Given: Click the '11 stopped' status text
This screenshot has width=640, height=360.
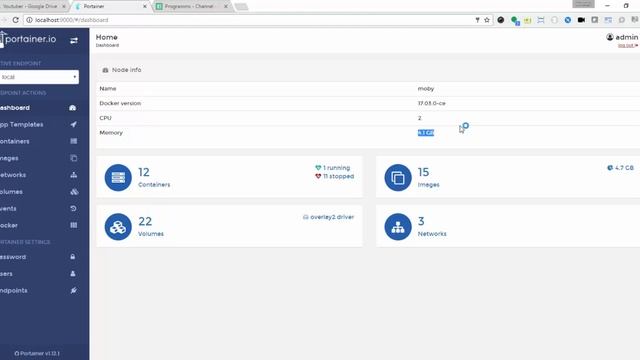Looking at the screenshot, I should [338, 176].
